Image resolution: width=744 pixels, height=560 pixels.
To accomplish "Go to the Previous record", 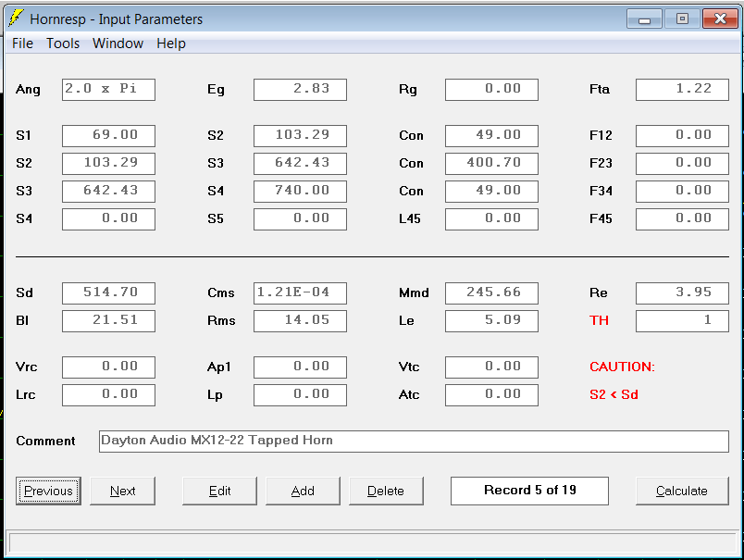I will [48, 491].
